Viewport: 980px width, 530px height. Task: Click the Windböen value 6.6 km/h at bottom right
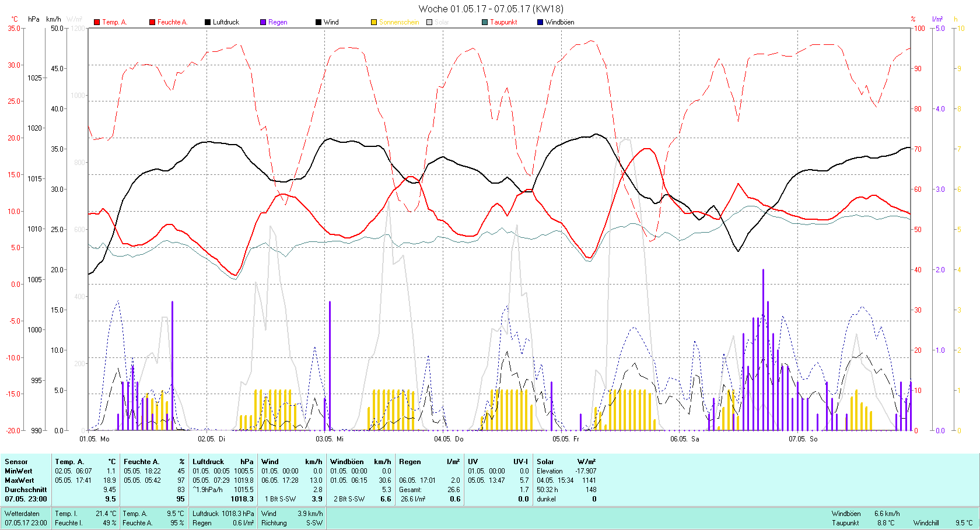click(887, 514)
